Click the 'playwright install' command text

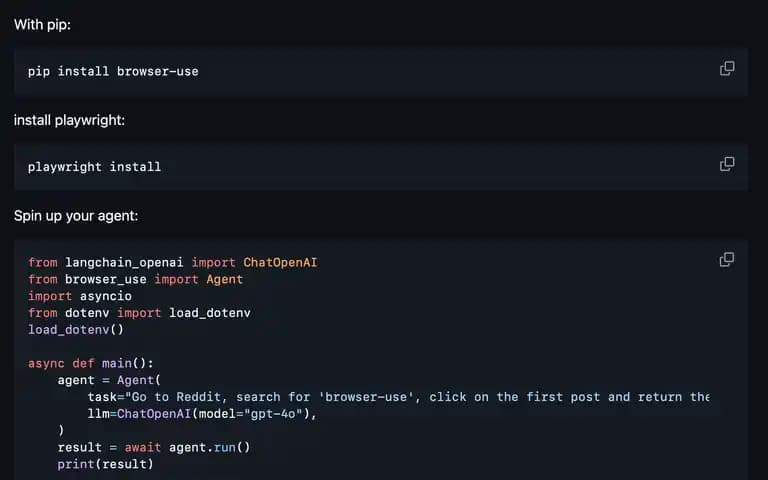click(94, 167)
